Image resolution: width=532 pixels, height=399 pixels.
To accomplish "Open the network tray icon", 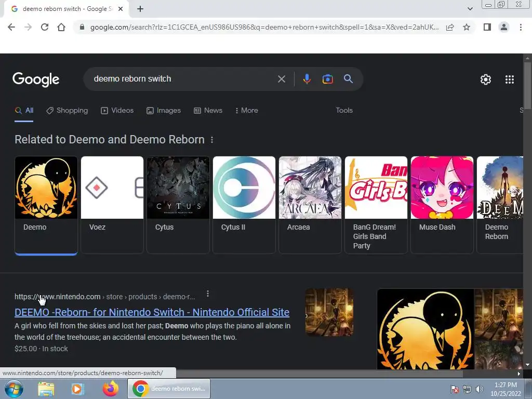I will pos(467,389).
